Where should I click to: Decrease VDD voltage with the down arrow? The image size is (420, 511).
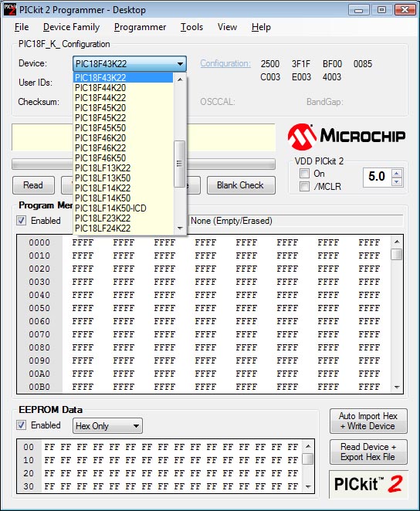pyautogui.click(x=397, y=182)
